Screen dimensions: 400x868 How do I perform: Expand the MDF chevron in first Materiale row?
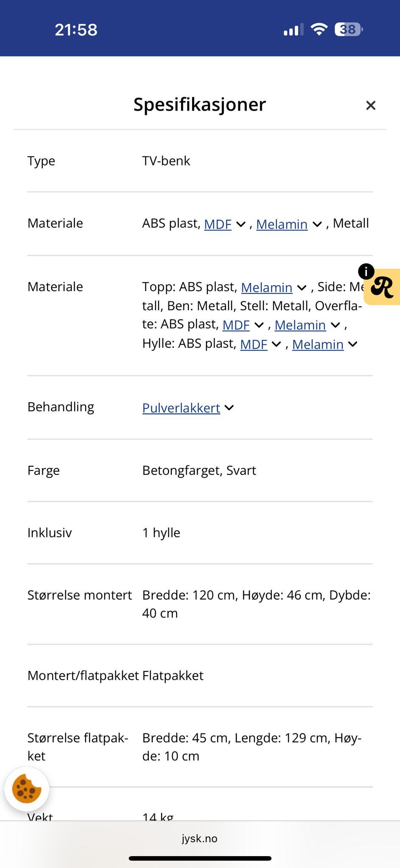(x=241, y=225)
